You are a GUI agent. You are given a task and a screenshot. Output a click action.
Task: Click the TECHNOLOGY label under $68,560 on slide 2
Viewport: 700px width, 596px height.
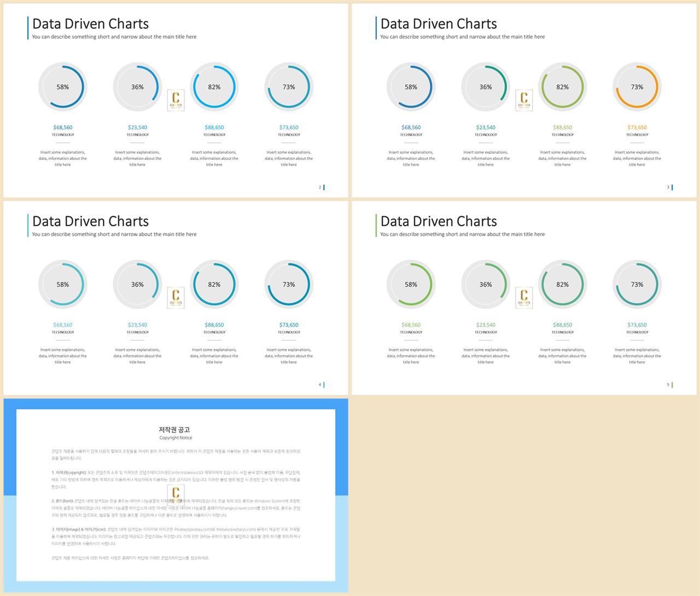(x=63, y=135)
